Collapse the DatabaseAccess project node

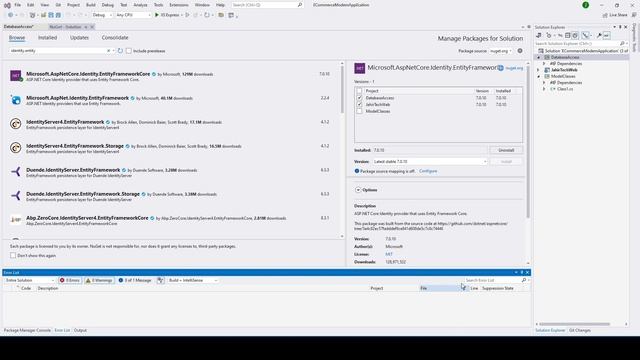tap(538, 58)
